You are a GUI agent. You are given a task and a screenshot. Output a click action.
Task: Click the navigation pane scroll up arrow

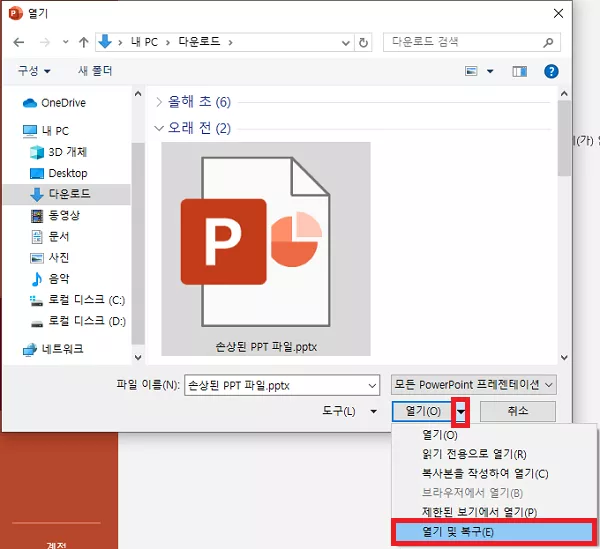(x=138, y=94)
